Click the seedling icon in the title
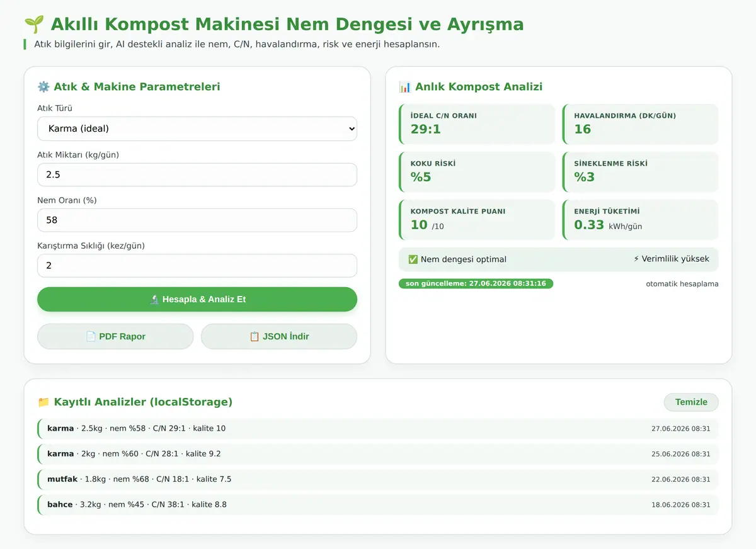The width and height of the screenshot is (756, 549). (x=33, y=25)
